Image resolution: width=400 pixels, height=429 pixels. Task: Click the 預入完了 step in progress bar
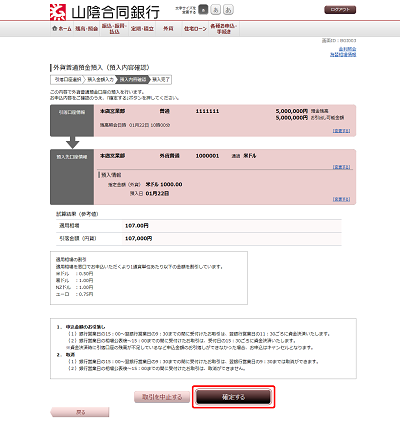[161, 80]
